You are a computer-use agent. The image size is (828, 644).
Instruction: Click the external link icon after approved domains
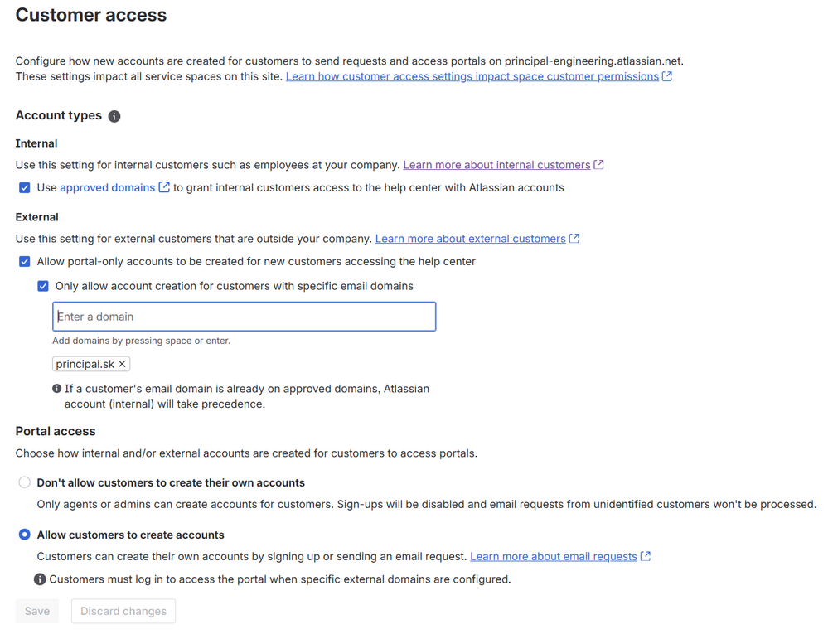click(163, 186)
